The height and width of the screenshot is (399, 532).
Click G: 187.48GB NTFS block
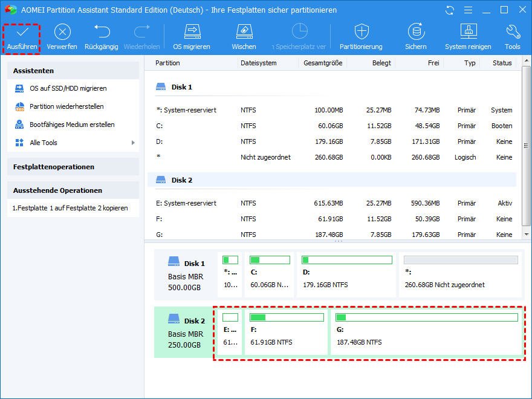[x=427, y=332]
